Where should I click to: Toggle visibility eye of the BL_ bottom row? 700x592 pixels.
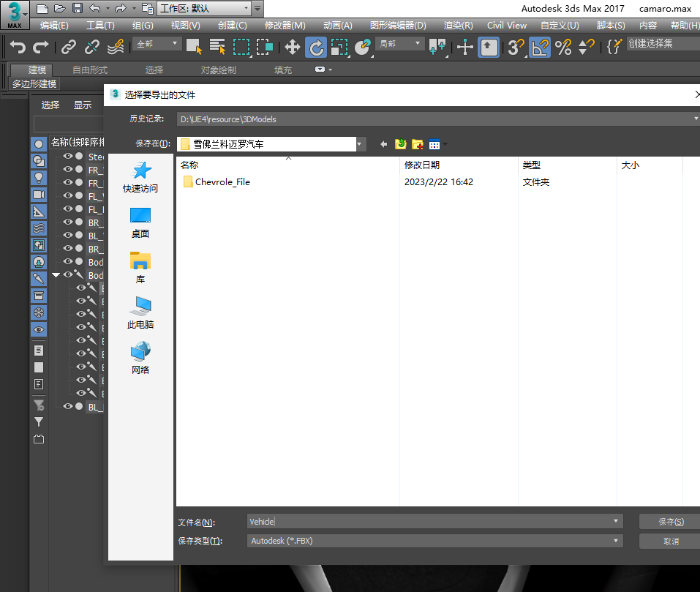tap(68, 406)
